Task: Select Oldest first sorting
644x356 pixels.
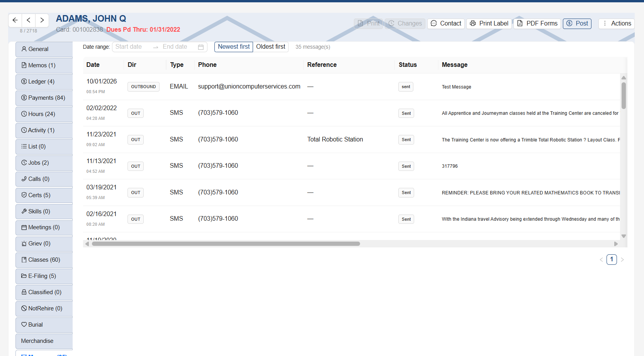Action: click(x=271, y=47)
